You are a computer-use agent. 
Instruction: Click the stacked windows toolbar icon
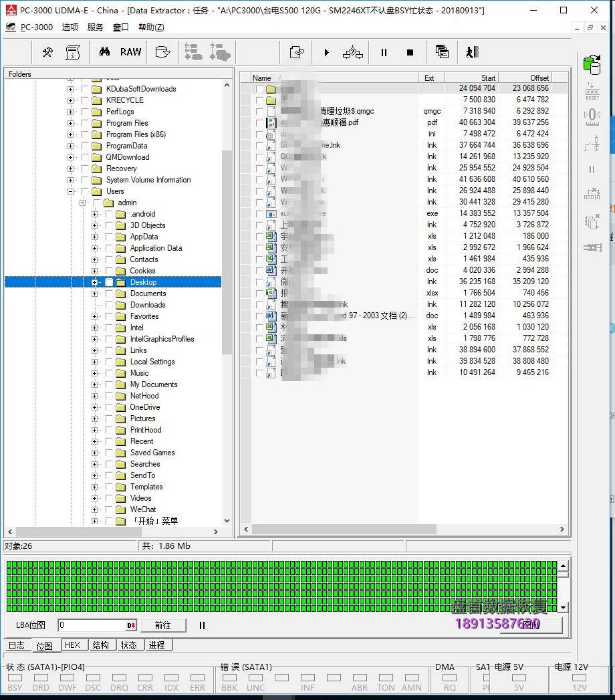442,51
